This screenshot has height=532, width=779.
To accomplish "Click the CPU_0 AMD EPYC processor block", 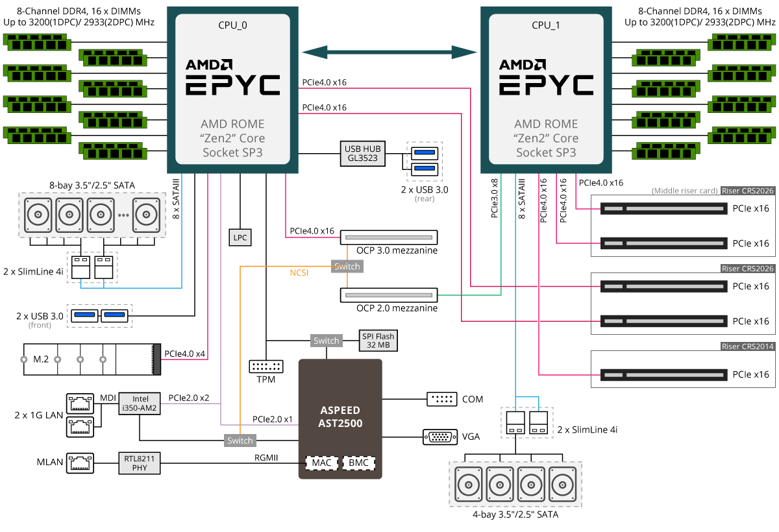I will [233, 90].
